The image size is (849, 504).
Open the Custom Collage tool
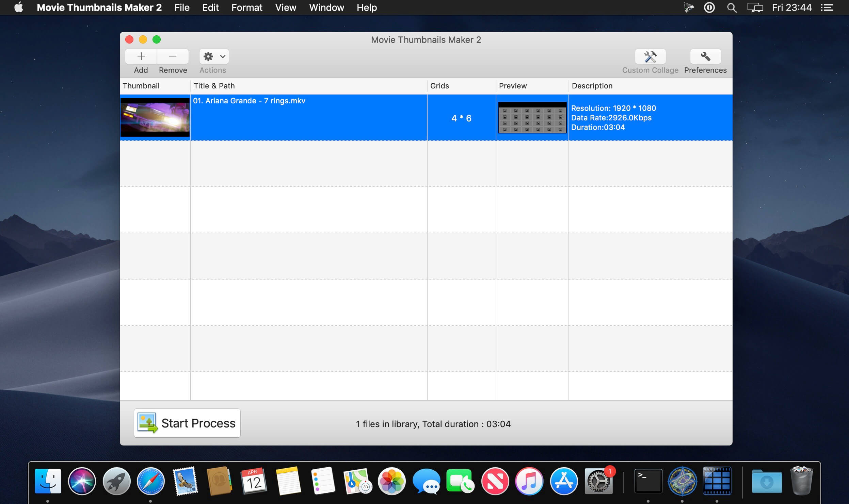coord(650,56)
